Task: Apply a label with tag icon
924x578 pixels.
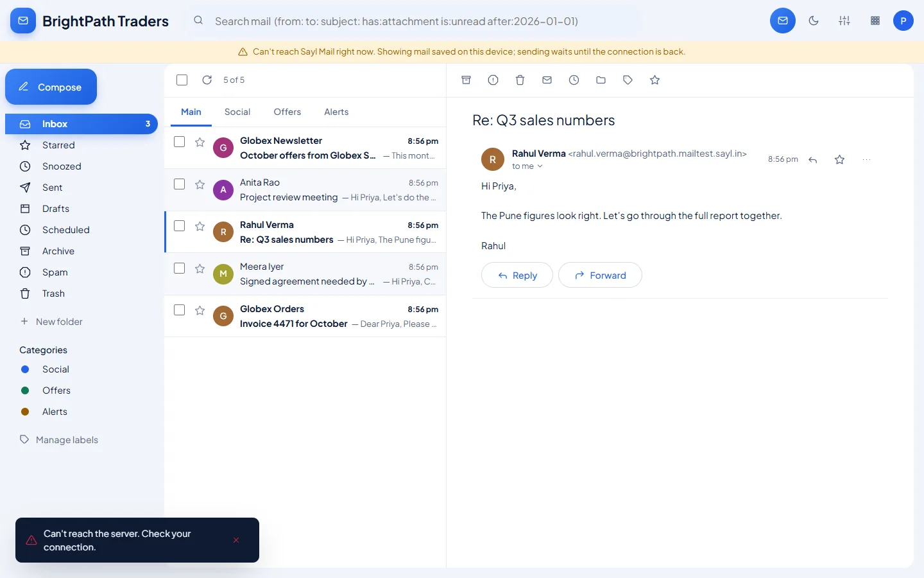Action: pos(628,80)
